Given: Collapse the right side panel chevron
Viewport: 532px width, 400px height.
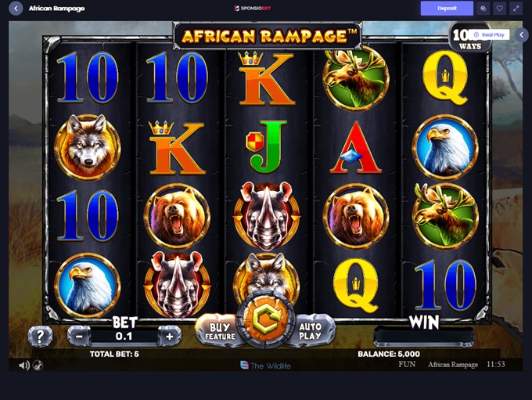Looking at the screenshot, I should [522, 34].
